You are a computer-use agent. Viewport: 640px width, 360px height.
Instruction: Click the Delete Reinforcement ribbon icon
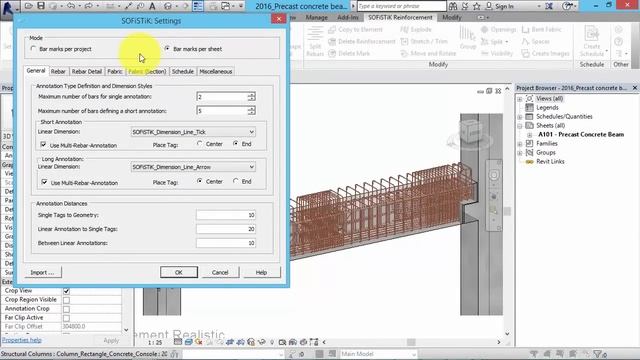click(x=332, y=41)
